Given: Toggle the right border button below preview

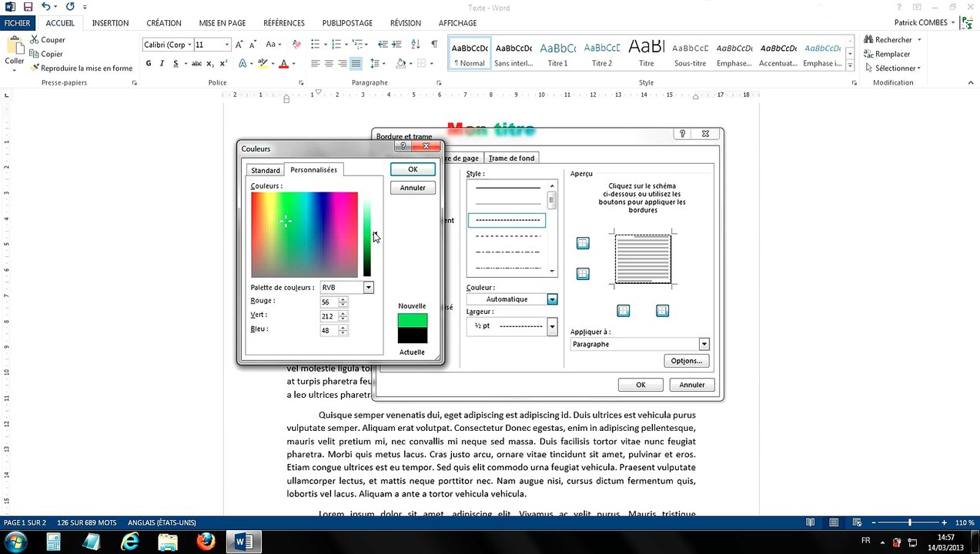Looking at the screenshot, I should pyautogui.click(x=662, y=311).
